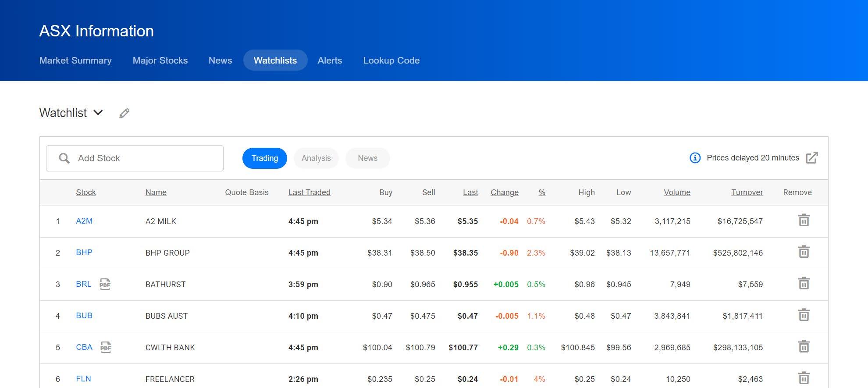Go to the News navigation tab
This screenshot has width=868, height=388.
(x=220, y=61)
